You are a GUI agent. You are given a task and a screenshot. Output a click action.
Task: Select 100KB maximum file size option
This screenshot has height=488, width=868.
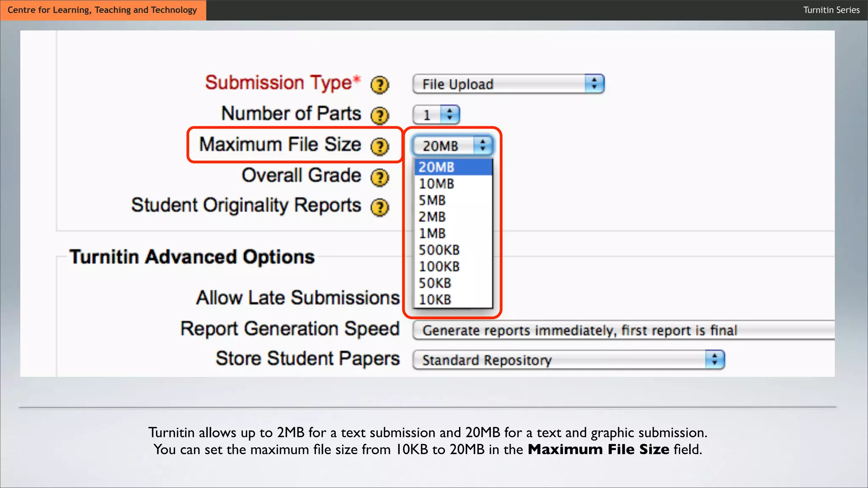(453, 266)
